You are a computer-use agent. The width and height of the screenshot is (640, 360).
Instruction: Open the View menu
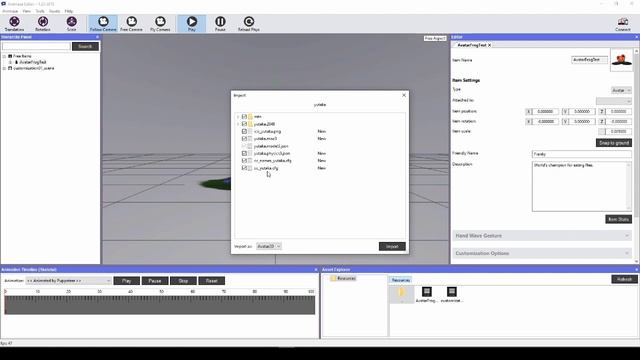[x=27, y=11]
